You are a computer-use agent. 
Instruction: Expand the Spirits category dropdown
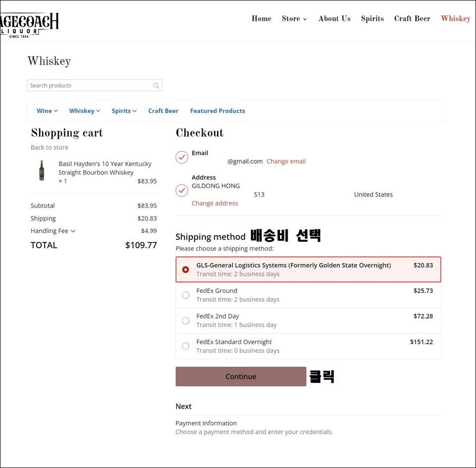coord(124,111)
